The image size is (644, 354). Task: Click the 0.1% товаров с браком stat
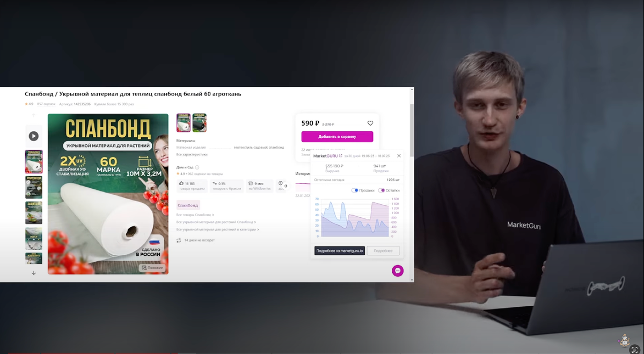[228, 186]
